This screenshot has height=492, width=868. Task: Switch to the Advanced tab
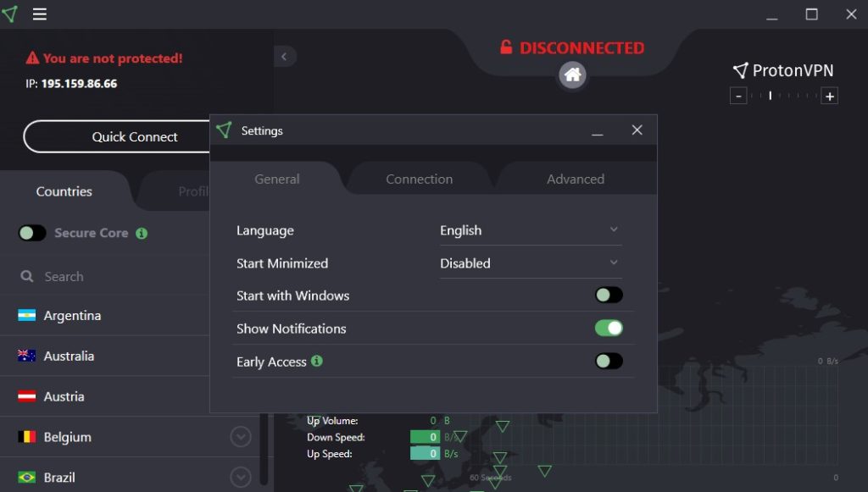(x=576, y=180)
